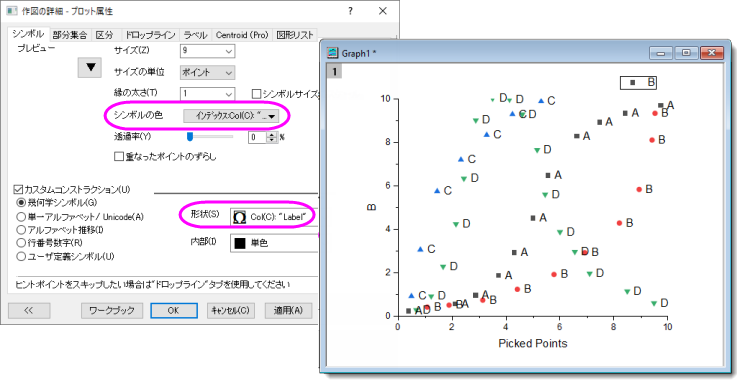Open the サイズ dropdown with value 9
This screenshot has width=737, height=380.
pos(207,50)
